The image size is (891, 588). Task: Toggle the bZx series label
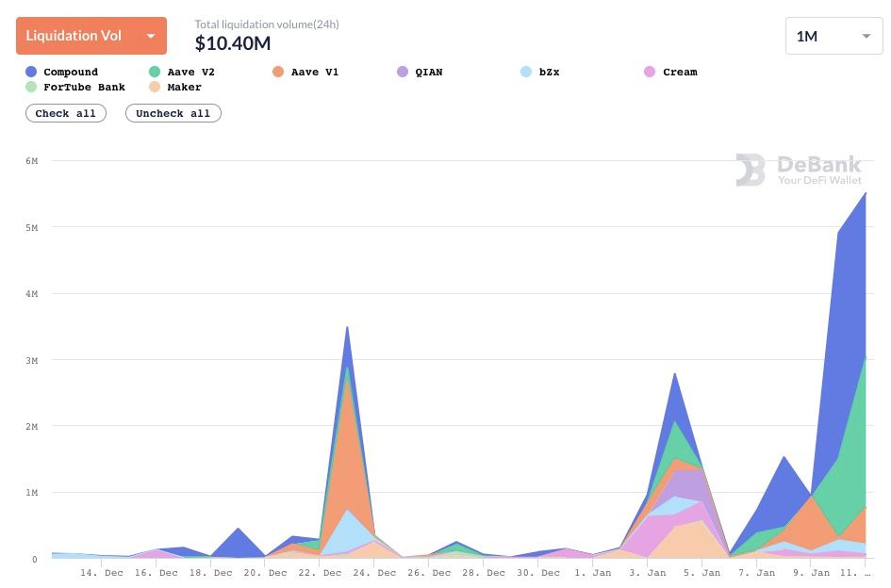click(x=549, y=73)
